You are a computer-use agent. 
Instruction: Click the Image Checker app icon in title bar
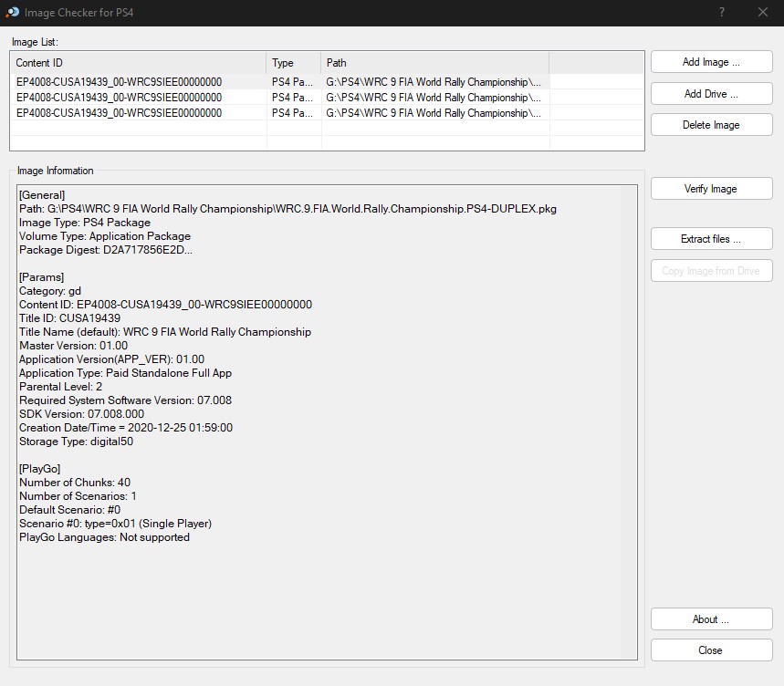(13, 13)
